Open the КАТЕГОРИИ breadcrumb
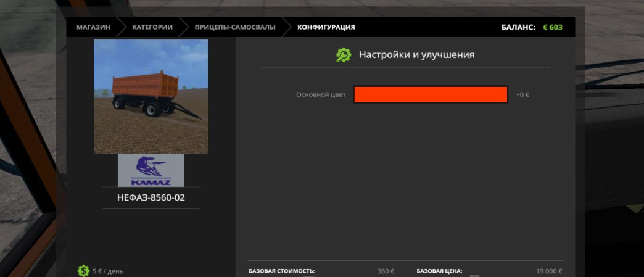Screen dimensions: 644x277 pyautogui.click(x=152, y=27)
